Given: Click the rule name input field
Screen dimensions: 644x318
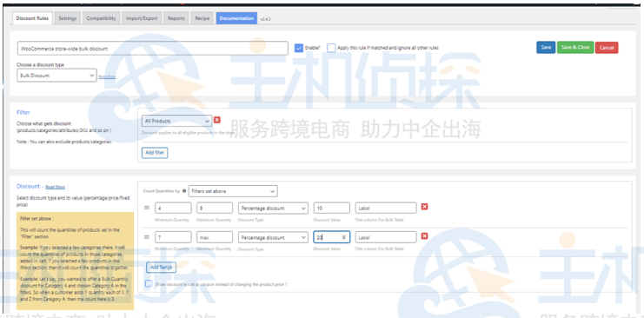Looking at the screenshot, I should [152, 48].
